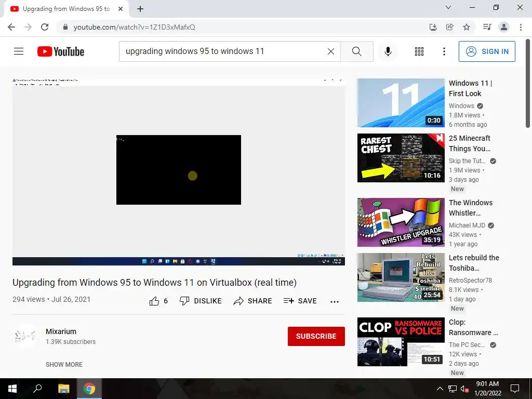Click the DISLIKE button
This screenshot has width=532, height=399.
tap(201, 301)
